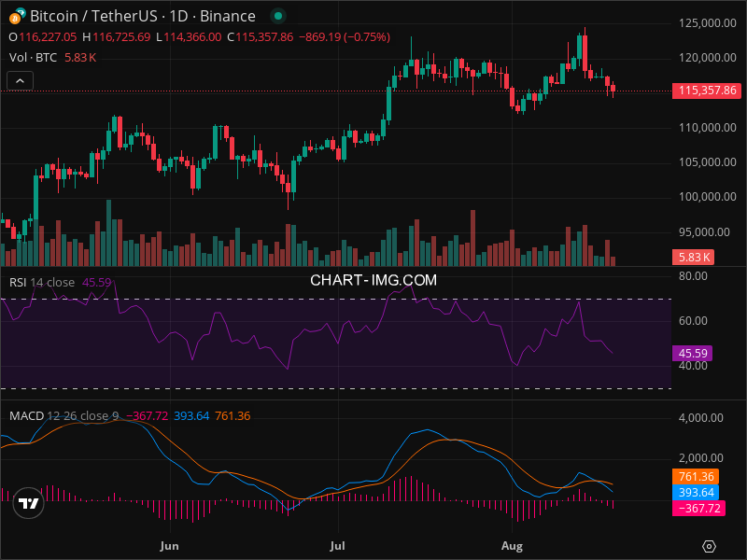Click the 80.00 RSI axis label
This screenshot has width=747, height=560.
tap(693, 276)
